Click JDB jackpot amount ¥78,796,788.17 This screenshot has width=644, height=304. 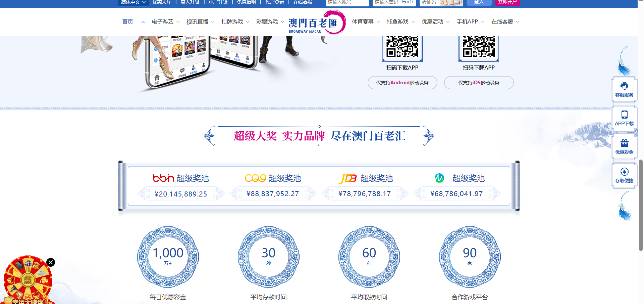365,194
